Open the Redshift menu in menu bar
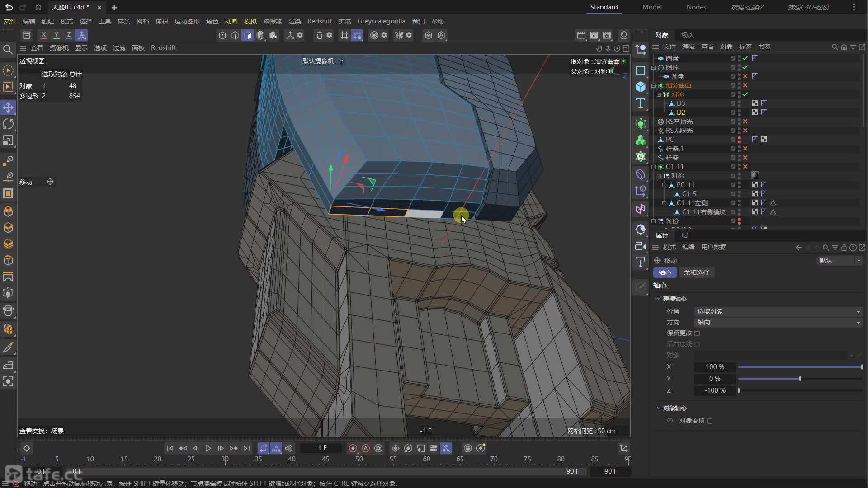Screen dimensions: 868x488 click(x=320, y=21)
